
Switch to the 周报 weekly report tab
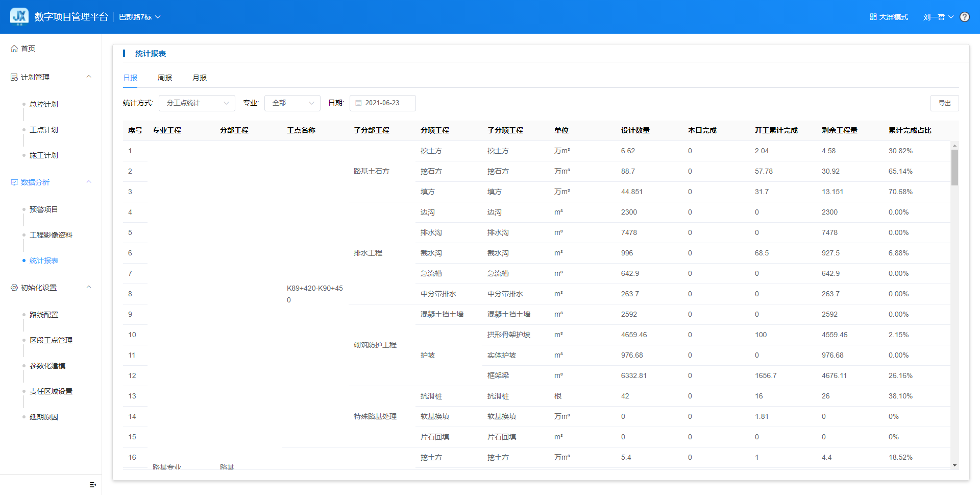[164, 78]
